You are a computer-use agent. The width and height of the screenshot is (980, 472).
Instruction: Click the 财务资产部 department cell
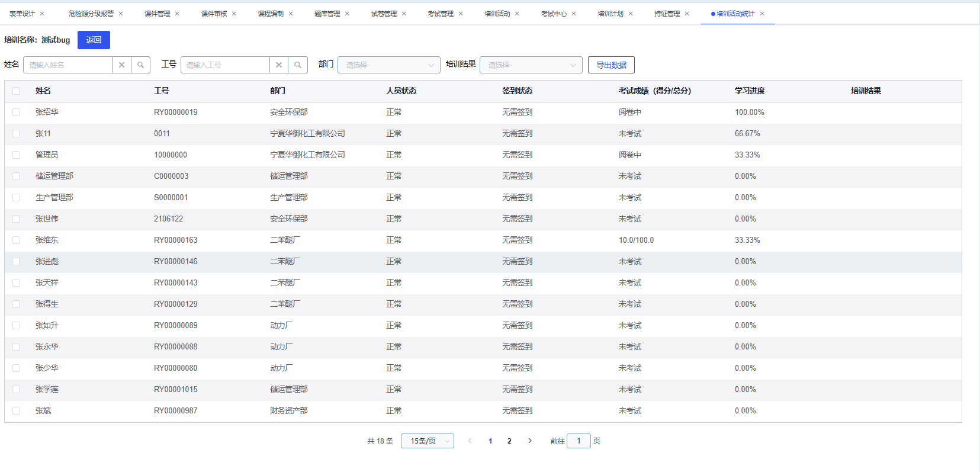[x=289, y=411]
